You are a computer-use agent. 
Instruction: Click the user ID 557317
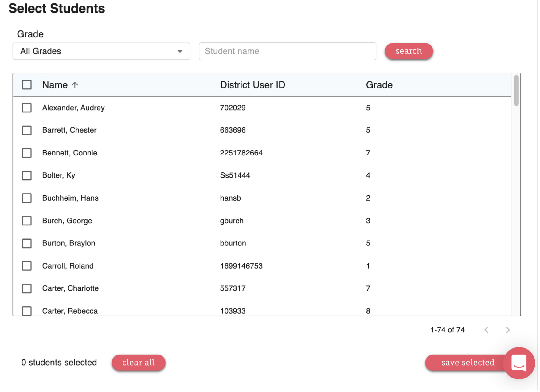(x=233, y=289)
